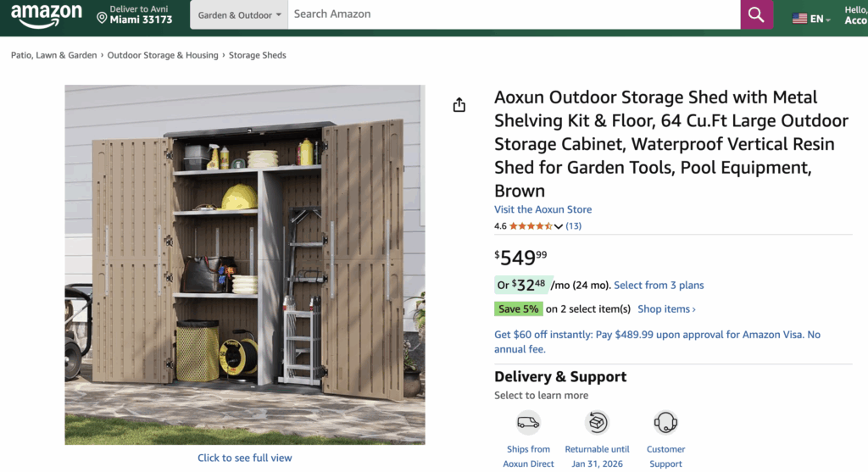This screenshot has height=472, width=868.
Task: Click the delivery truck Ships from icon
Action: tap(528, 422)
